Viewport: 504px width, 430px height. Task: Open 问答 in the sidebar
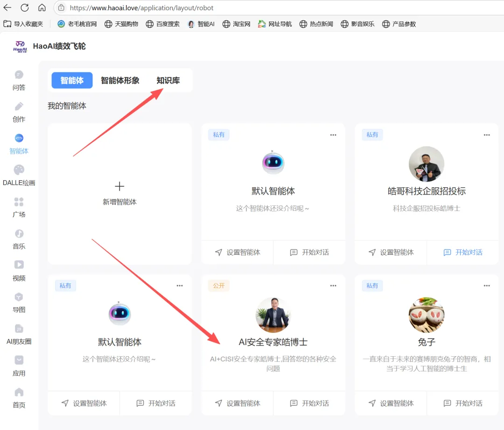[x=19, y=81]
